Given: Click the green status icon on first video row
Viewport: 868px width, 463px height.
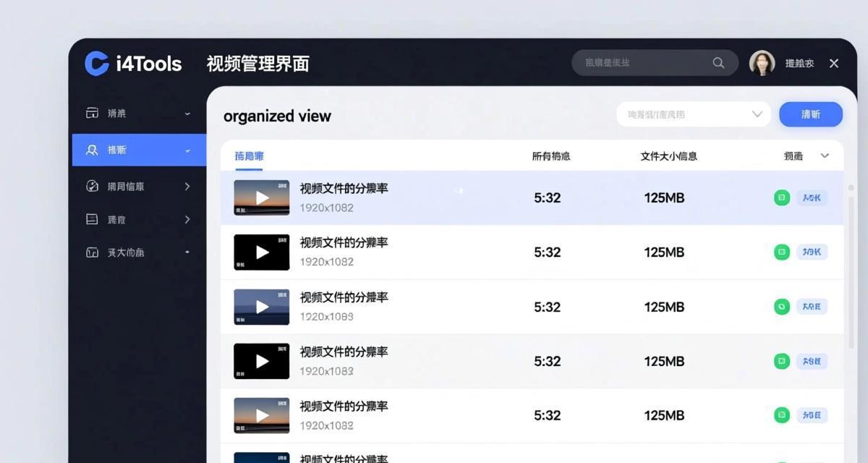Looking at the screenshot, I should pos(781,197).
